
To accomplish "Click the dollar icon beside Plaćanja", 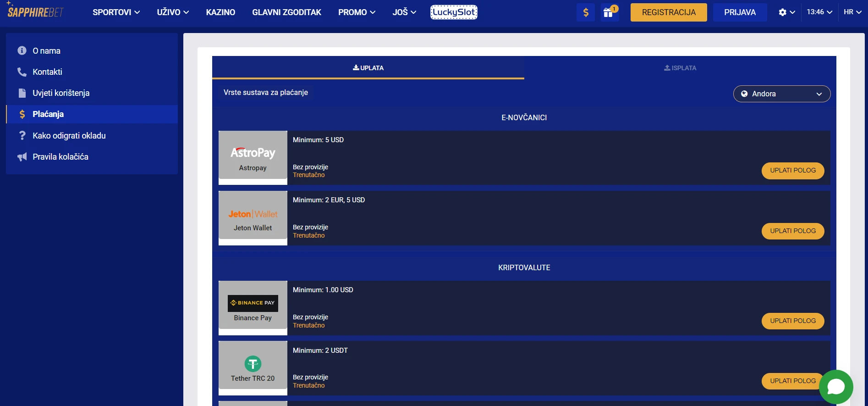I will [22, 114].
